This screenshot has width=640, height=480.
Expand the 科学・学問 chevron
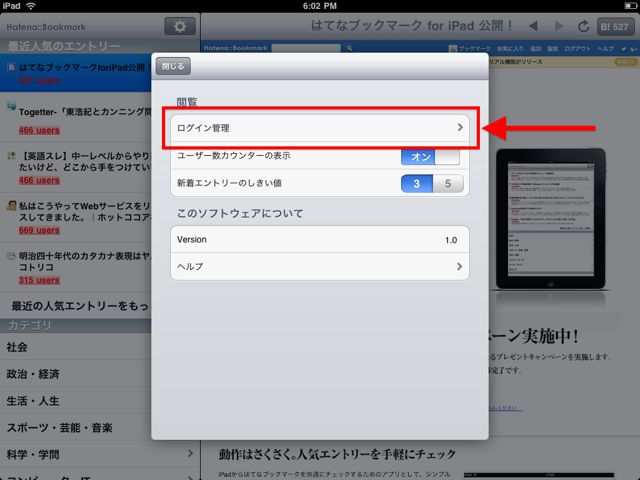[x=190, y=453]
